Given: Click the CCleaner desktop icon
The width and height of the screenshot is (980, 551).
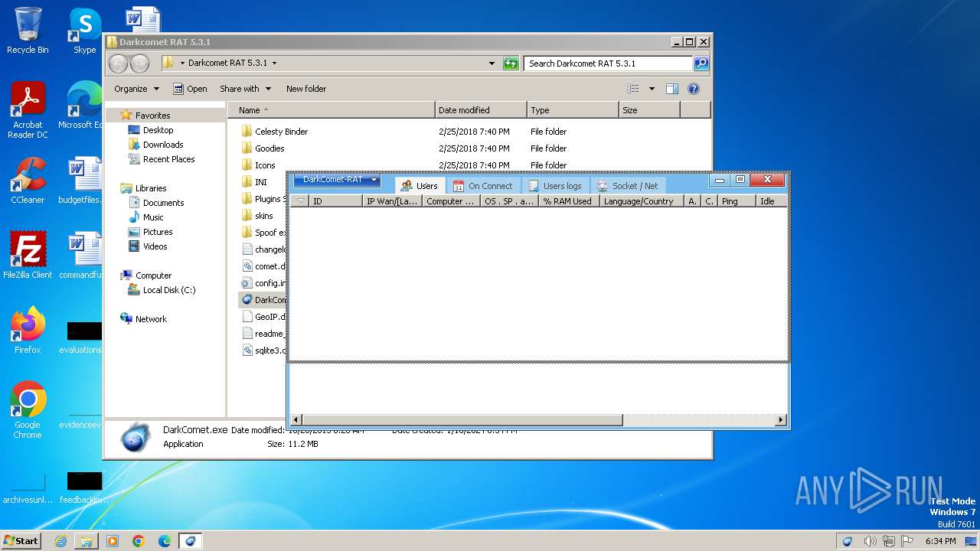Looking at the screenshot, I should 28,180.
